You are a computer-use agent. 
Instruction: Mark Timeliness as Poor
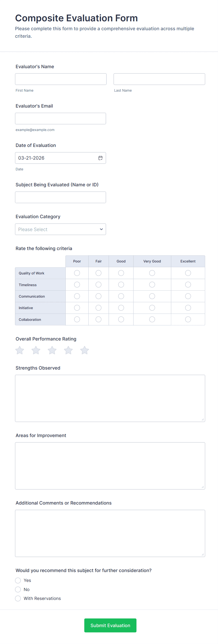point(77,285)
